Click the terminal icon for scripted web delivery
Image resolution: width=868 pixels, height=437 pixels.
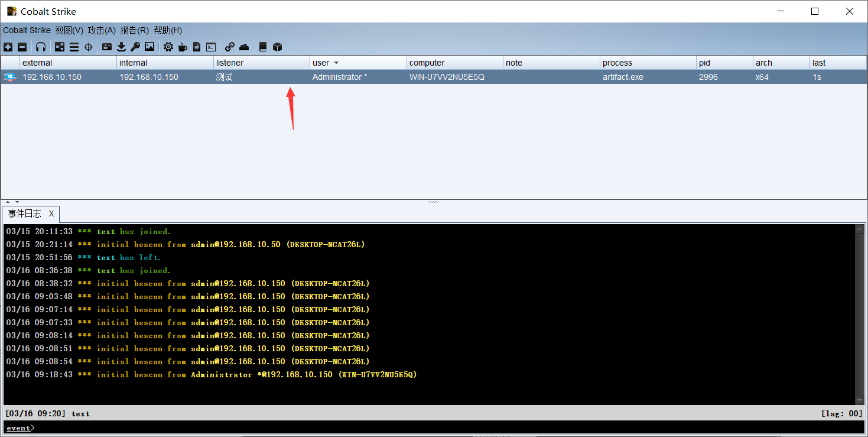211,47
